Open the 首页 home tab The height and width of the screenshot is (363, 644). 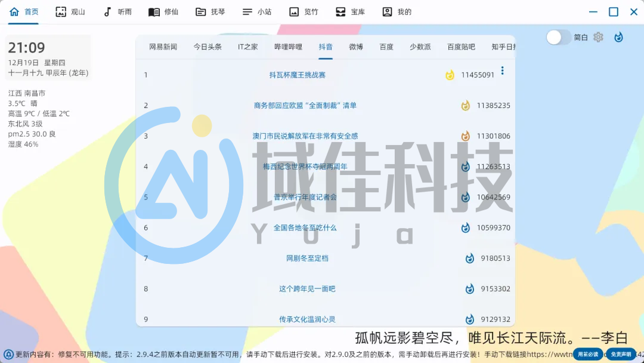point(24,12)
